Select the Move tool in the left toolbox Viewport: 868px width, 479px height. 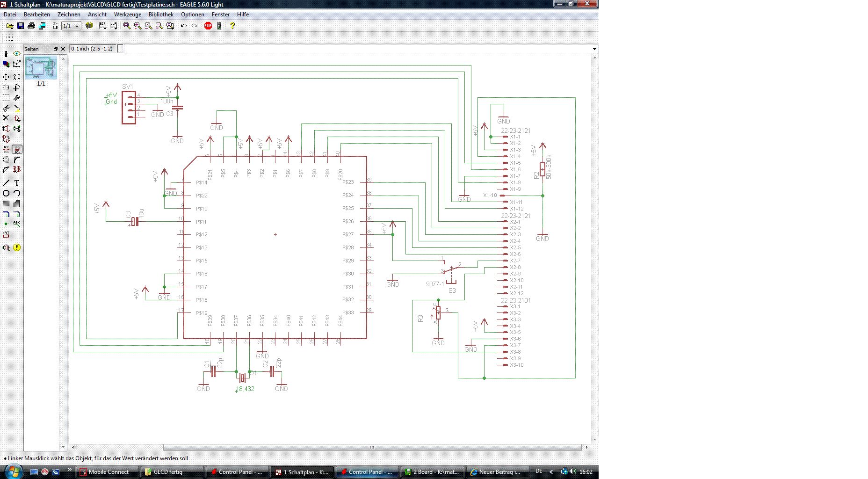coord(6,77)
